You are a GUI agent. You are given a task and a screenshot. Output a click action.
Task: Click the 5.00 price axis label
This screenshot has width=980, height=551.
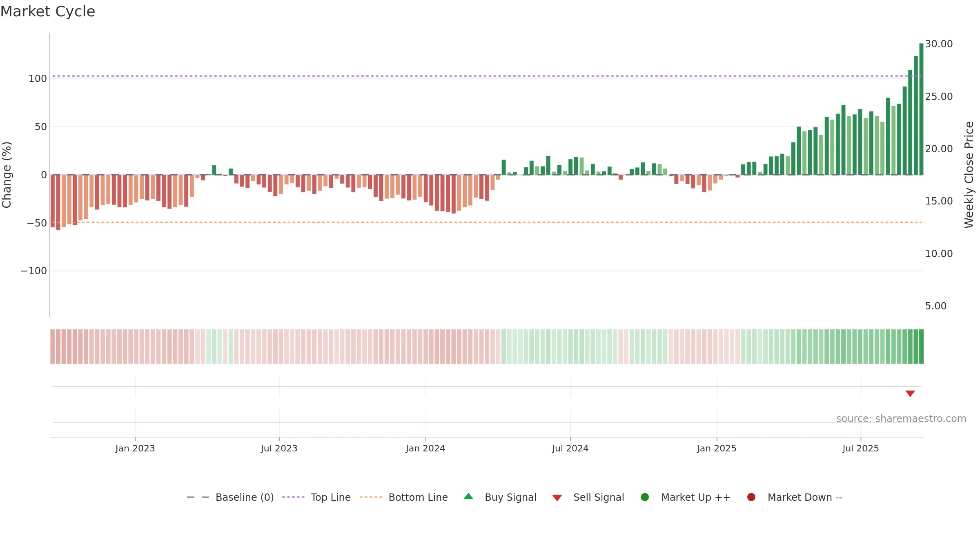[x=935, y=306]
